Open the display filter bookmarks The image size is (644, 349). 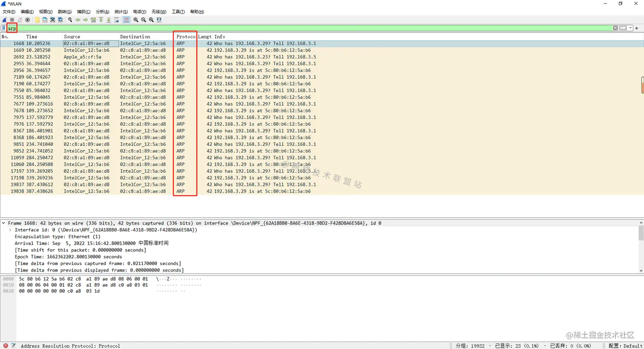[x=3, y=28]
